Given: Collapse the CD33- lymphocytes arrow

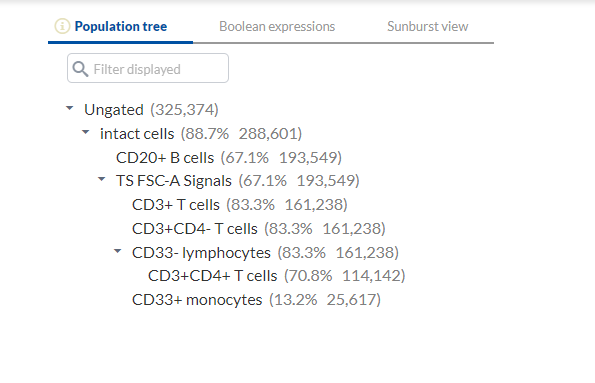Looking at the screenshot, I should click(118, 251).
